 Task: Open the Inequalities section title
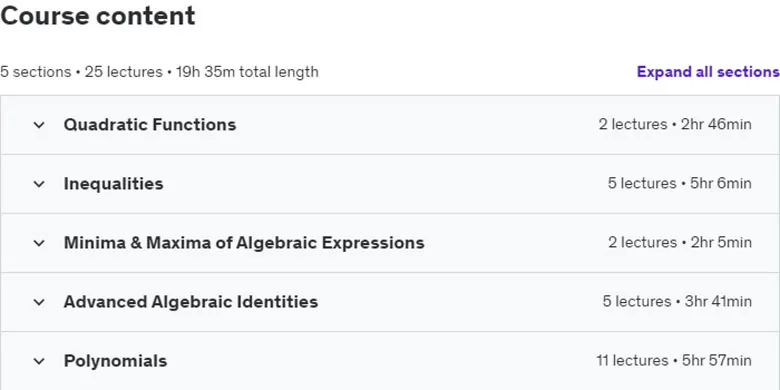[113, 184]
